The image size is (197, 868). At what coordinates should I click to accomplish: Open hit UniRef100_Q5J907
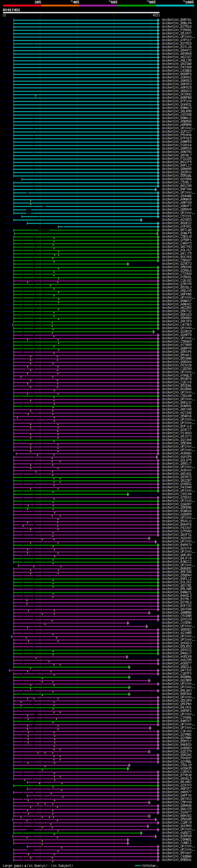coord(177,33)
